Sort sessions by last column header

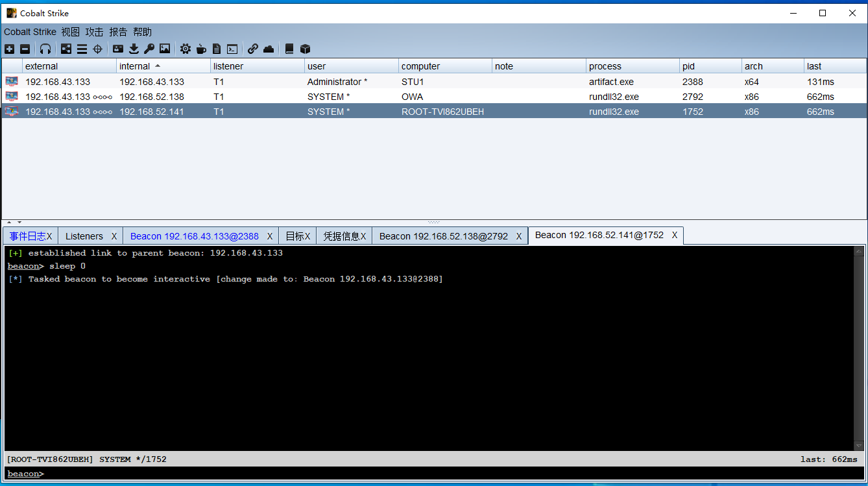[x=836, y=66]
